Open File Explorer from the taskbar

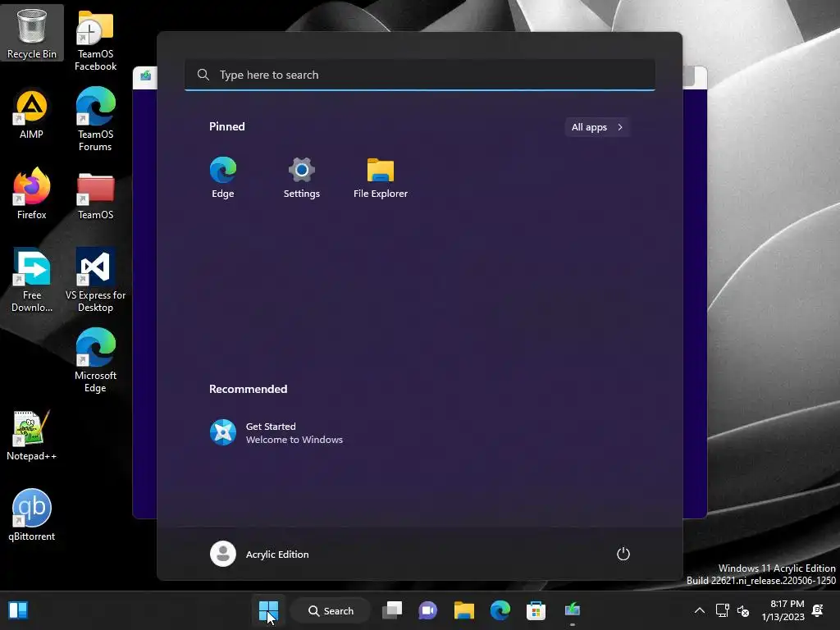(x=464, y=610)
